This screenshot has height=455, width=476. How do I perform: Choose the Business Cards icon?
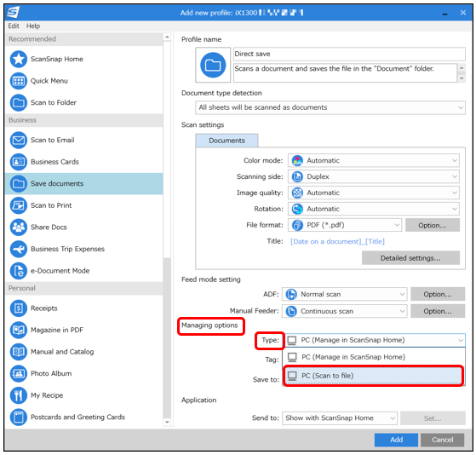19,162
